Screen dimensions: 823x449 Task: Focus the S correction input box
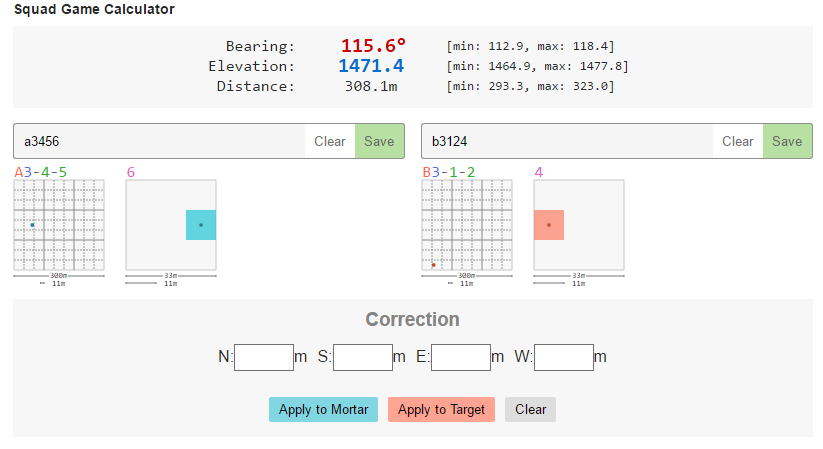(362, 357)
